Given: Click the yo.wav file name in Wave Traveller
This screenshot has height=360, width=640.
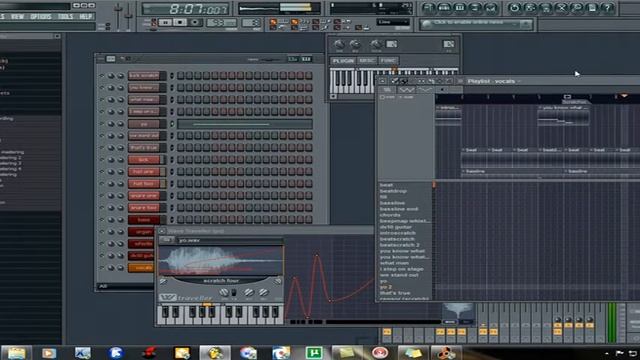Looking at the screenshot, I should 189,240.
